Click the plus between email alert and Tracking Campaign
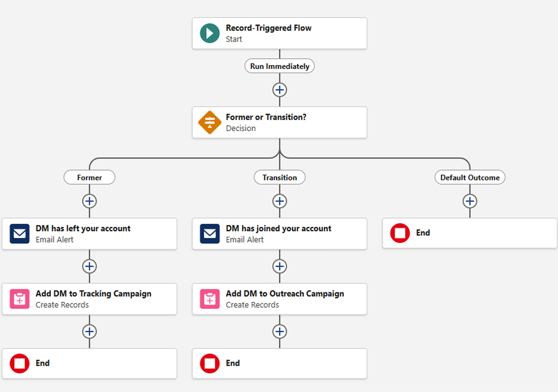 point(89,266)
